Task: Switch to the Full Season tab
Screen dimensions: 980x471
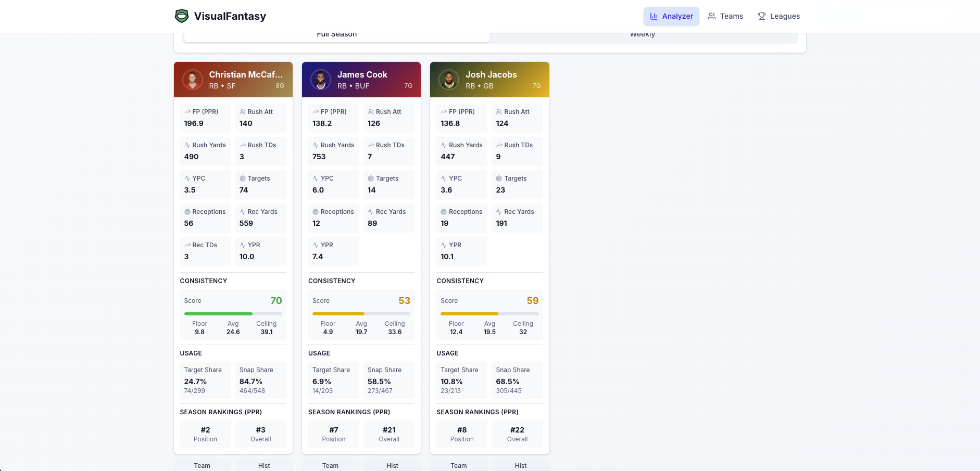Action: tap(337, 37)
